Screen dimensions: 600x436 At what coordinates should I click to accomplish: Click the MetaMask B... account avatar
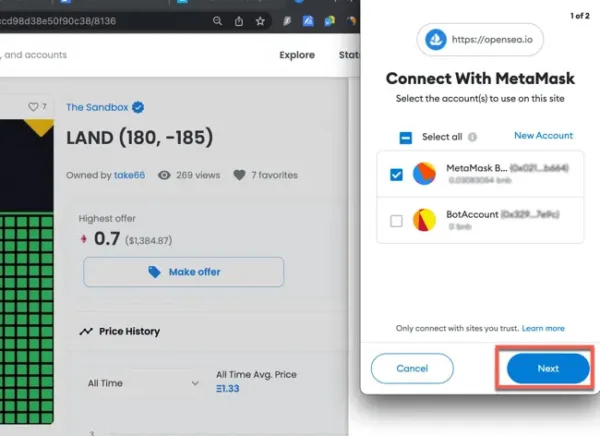click(x=424, y=174)
